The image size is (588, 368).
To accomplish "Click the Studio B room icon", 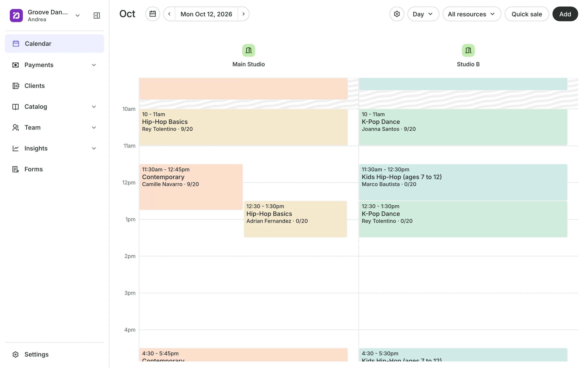I will click(468, 50).
